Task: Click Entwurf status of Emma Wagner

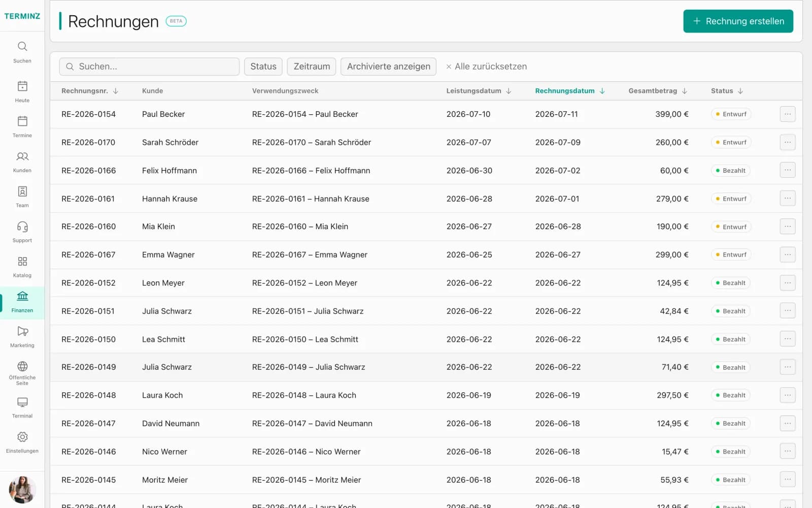Action: [x=731, y=255]
